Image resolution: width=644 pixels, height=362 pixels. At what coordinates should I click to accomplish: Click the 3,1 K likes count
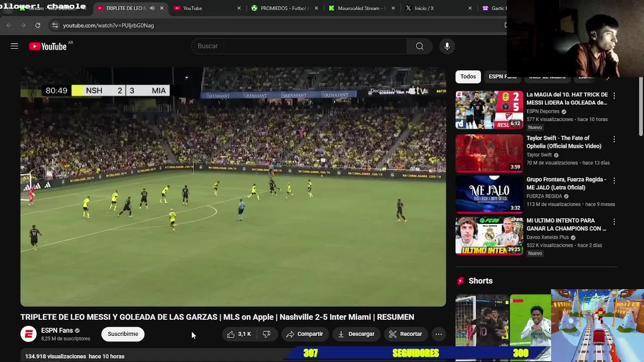tap(245, 334)
